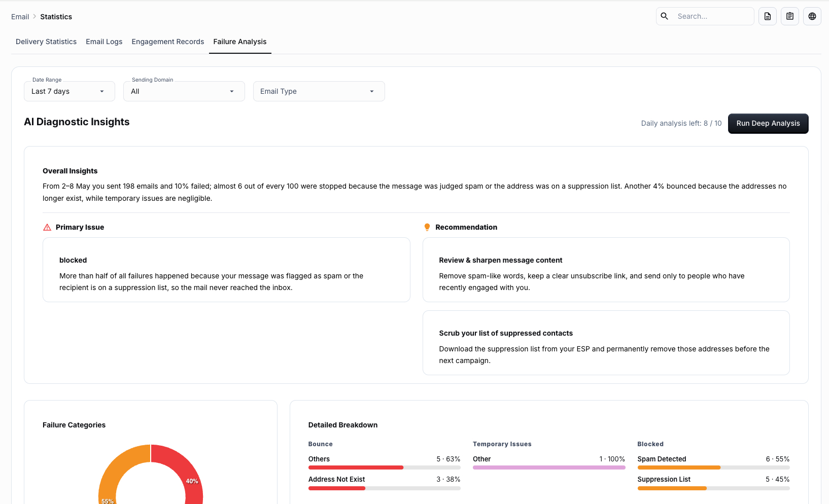This screenshot has height=504, width=829.
Task: Click the Overall Insights heading
Action: (x=70, y=171)
